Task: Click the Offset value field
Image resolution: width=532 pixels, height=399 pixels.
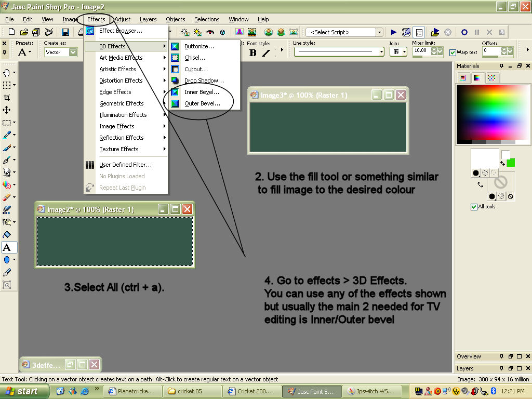Action: [491, 50]
